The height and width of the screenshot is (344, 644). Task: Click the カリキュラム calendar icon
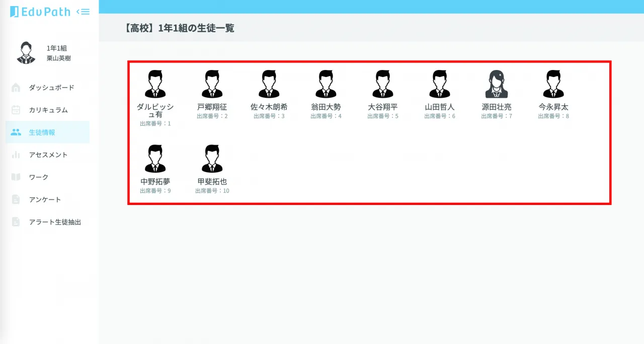16,110
